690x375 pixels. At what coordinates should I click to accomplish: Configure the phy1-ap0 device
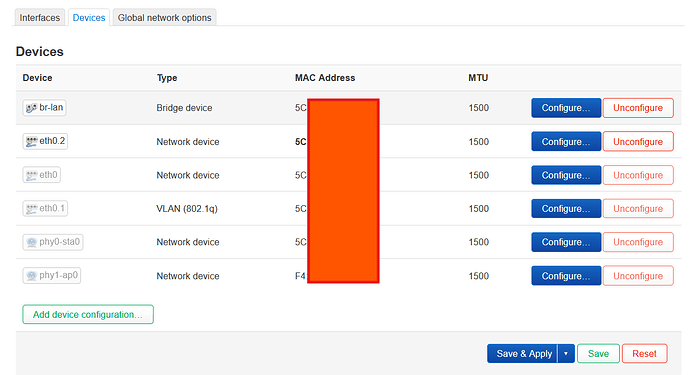[566, 276]
